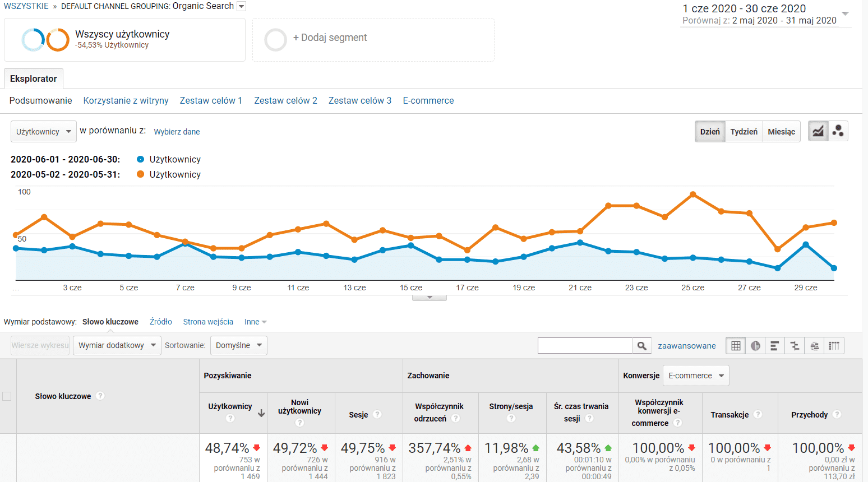Open the Zestaw celów 2 tab

(285, 100)
